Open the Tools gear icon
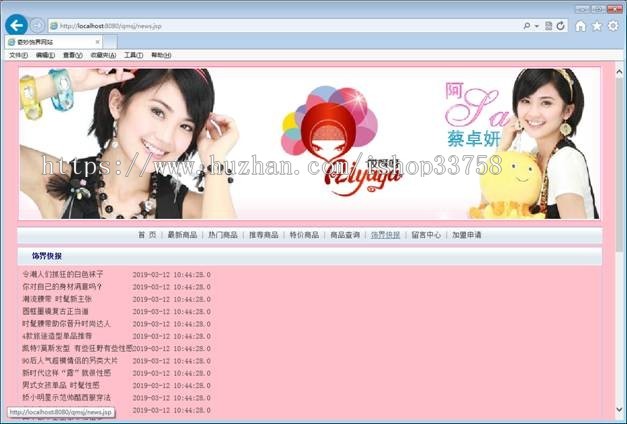Viewport: 627px width, 424px height. click(613, 26)
